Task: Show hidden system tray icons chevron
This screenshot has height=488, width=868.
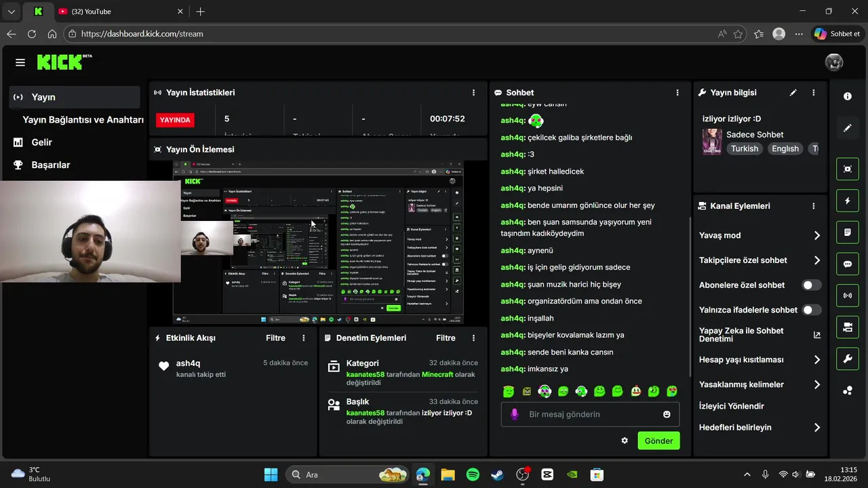Action: [x=747, y=474]
